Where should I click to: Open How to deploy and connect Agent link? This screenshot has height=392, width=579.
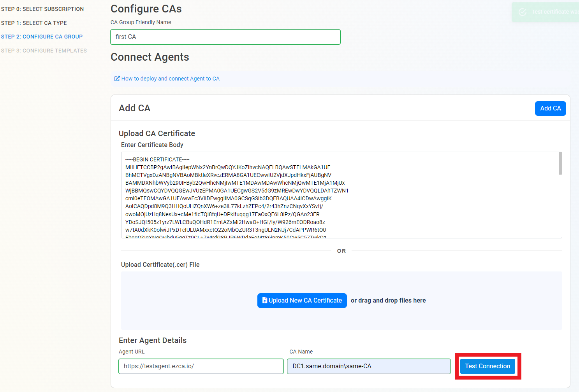[170, 79]
